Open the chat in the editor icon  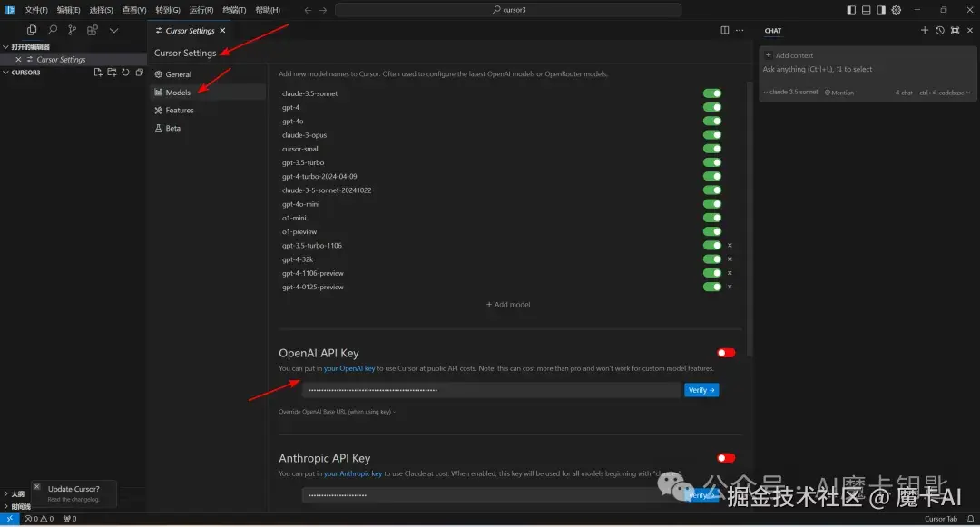(955, 30)
